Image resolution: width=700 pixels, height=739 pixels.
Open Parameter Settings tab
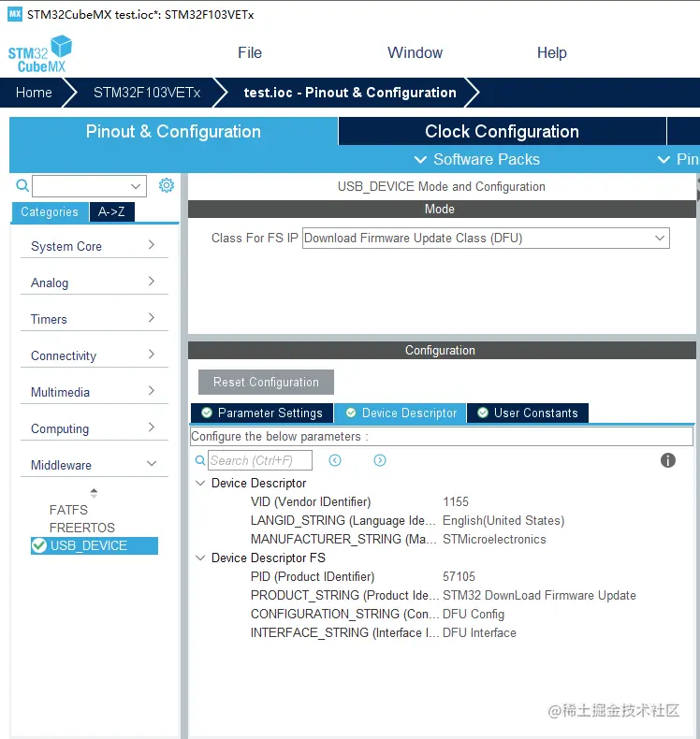[x=262, y=413]
